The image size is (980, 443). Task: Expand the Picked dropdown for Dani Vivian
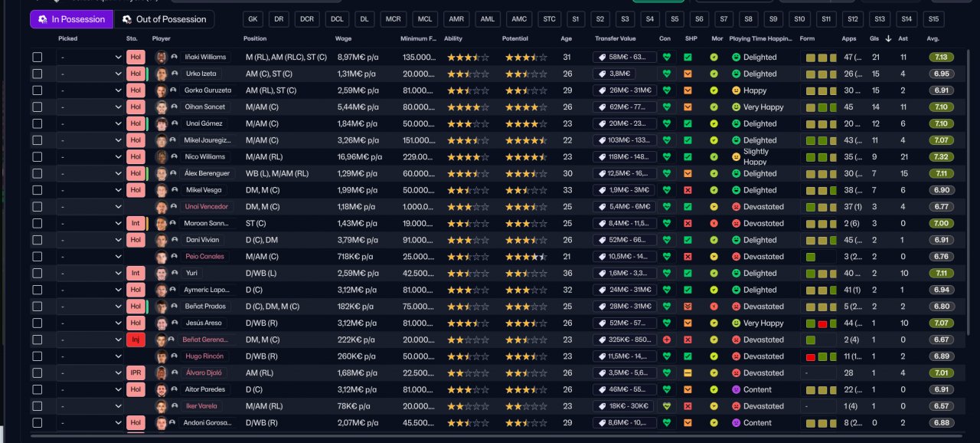(90, 240)
